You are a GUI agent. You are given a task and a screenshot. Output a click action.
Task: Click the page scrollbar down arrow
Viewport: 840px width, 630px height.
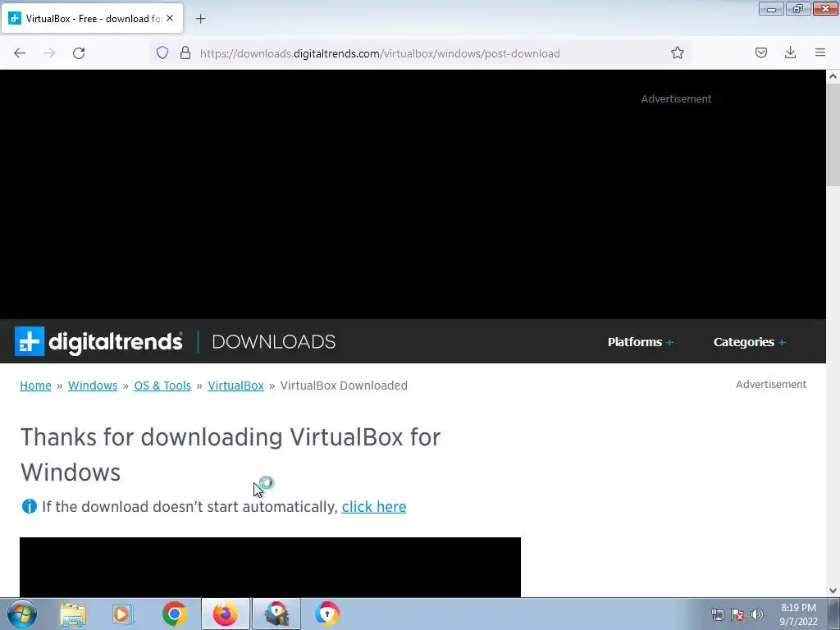click(833, 591)
